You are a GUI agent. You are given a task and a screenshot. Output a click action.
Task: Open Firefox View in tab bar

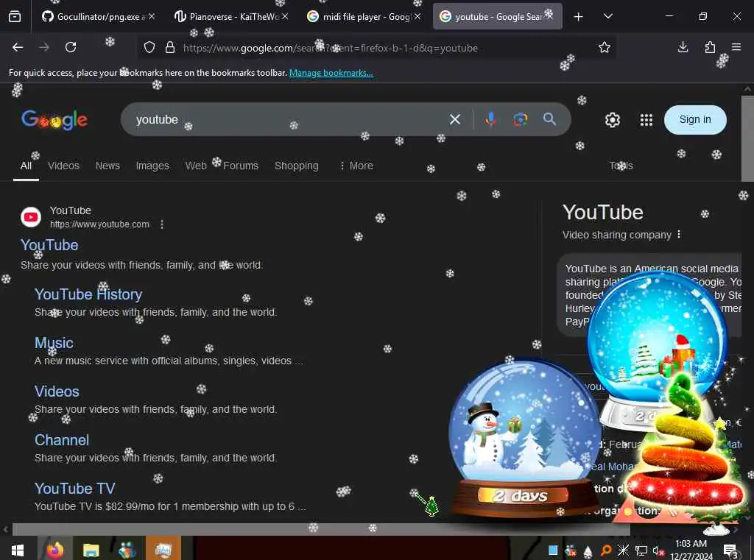[15, 16]
